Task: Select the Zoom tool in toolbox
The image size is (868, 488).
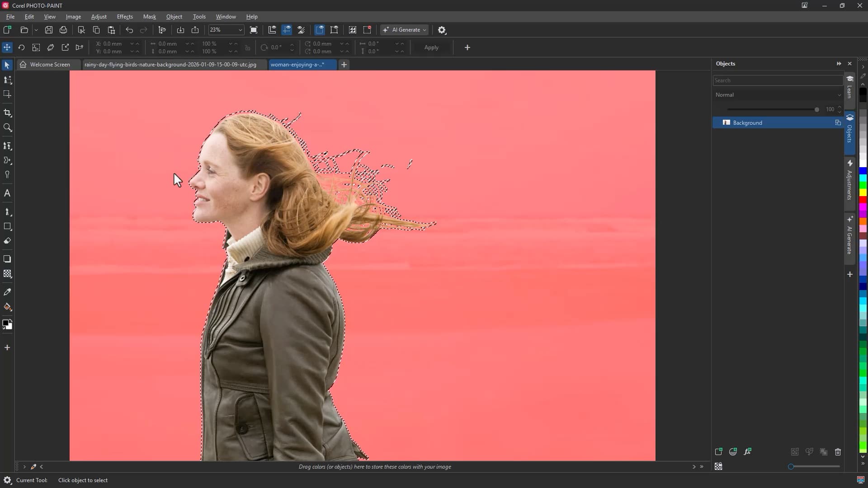Action: (x=7, y=128)
